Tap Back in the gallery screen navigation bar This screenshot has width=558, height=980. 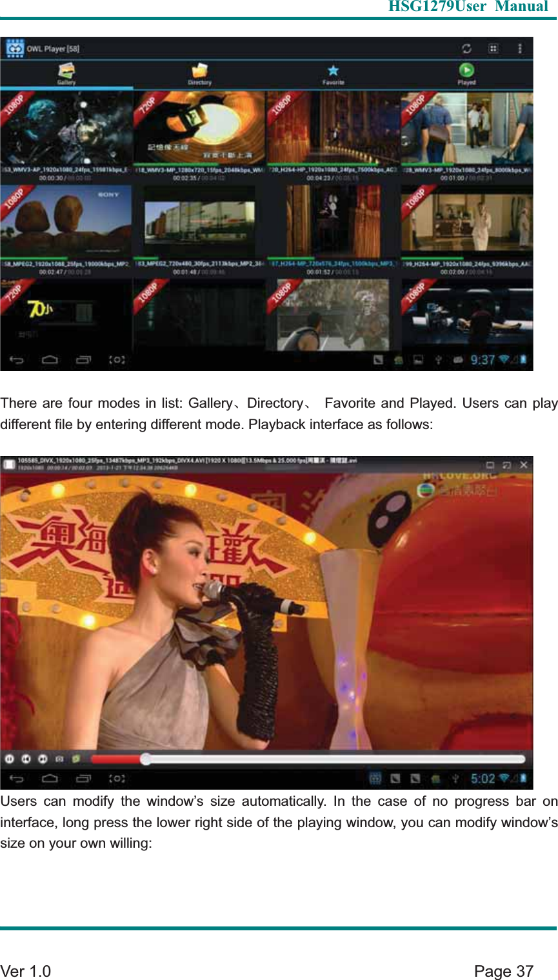tap(17, 360)
